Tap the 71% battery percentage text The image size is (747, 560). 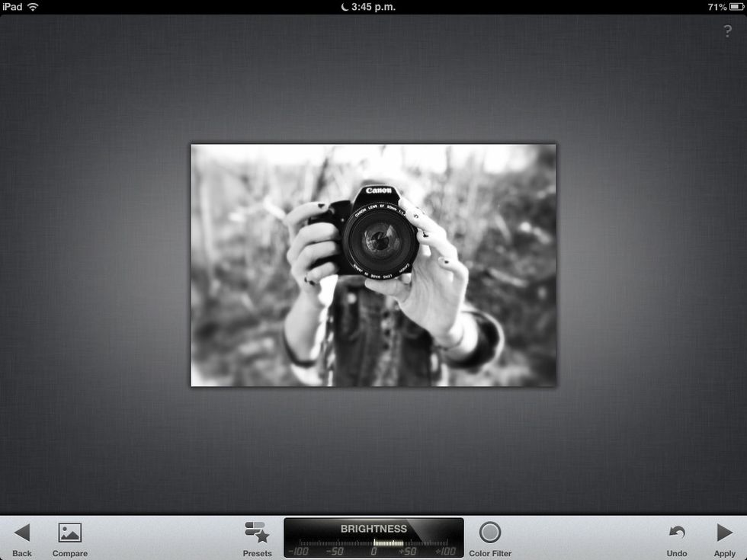[x=717, y=7]
